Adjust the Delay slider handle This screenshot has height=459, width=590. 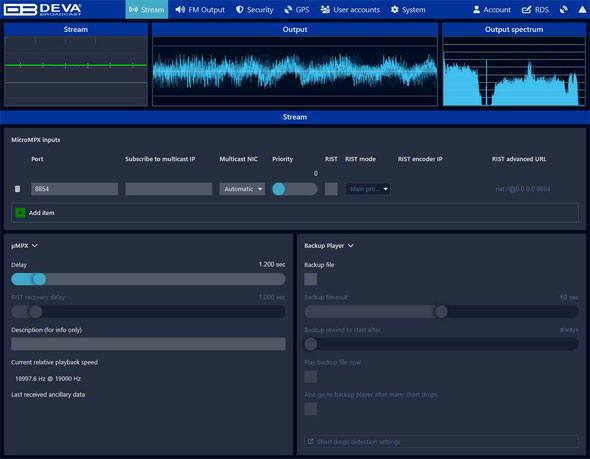click(39, 279)
